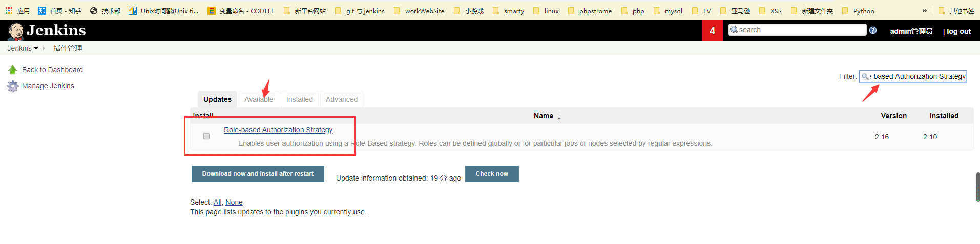The image size is (980, 244).
Task: Expand the Jenkins breadcrumb dropdown arrow
Action: click(x=36, y=48)
